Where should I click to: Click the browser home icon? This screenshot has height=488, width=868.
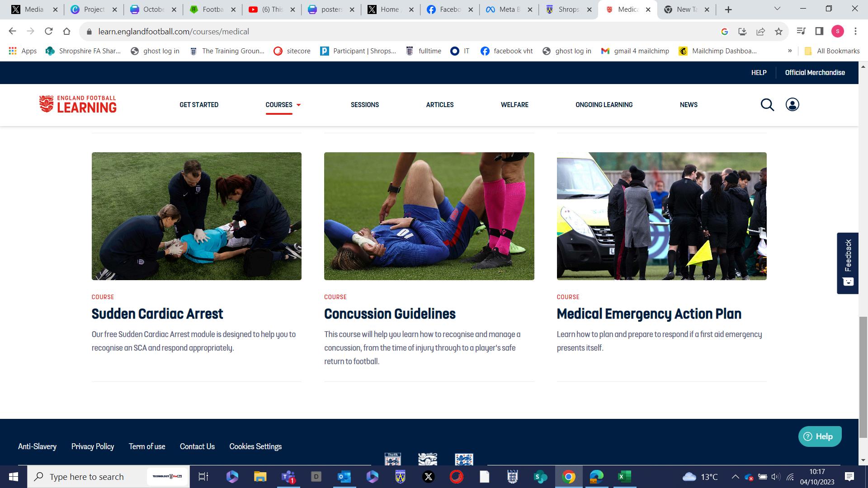pyautogui.click(x=66, y=31)
